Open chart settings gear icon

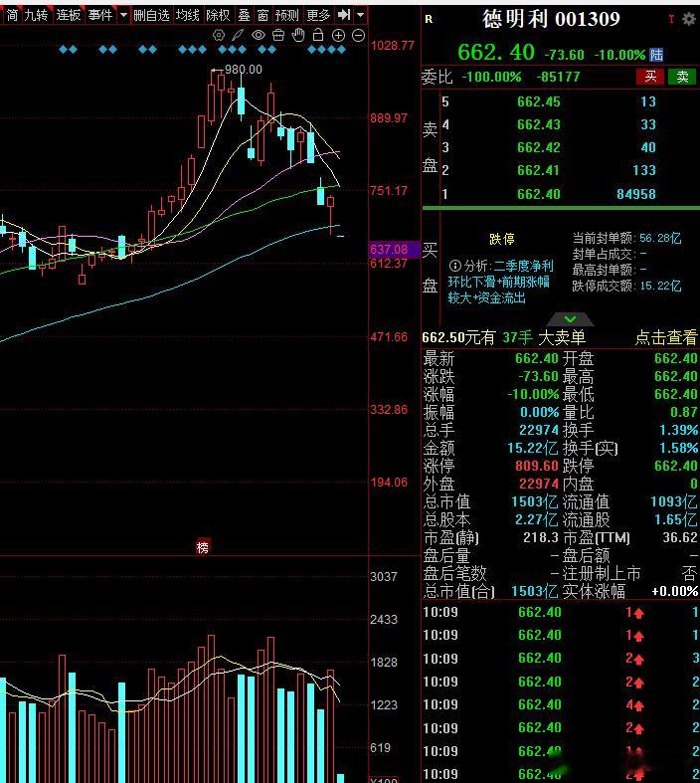click(218, 35)
